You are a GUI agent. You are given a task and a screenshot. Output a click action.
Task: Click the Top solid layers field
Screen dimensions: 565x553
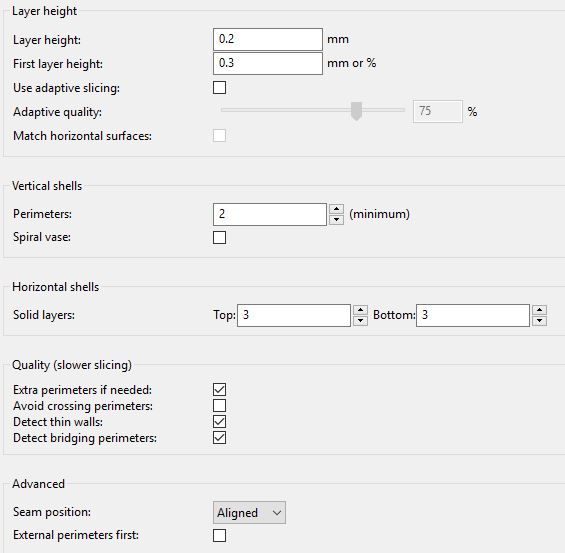[294, 315]
